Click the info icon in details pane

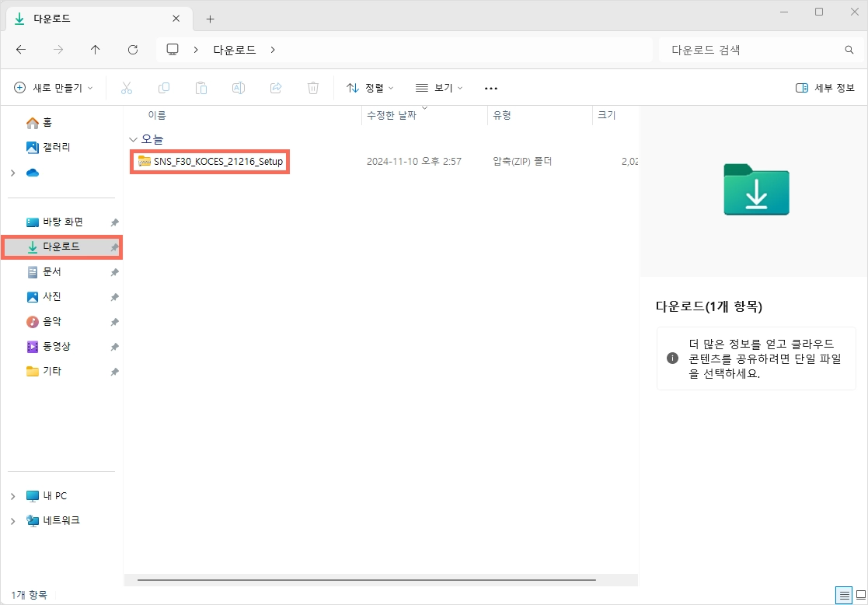[673, 358]
